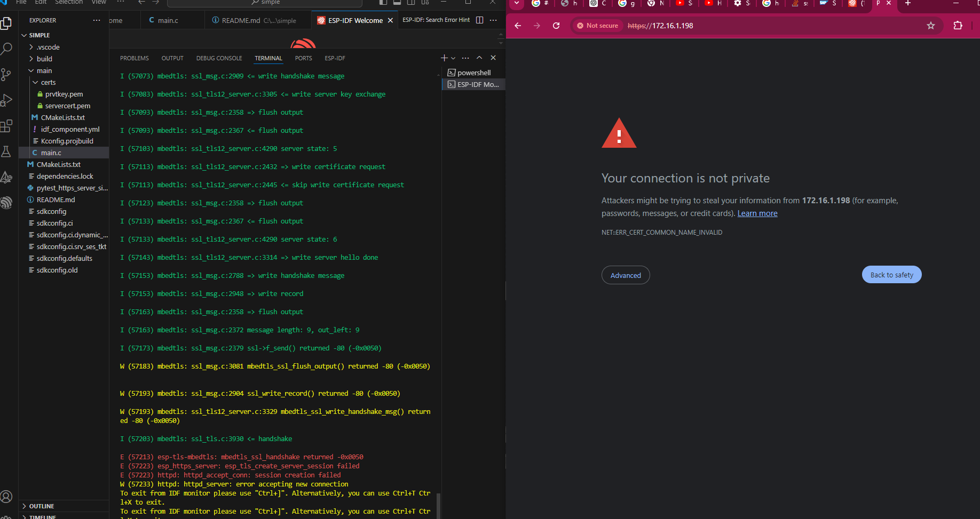Click the Not secure site info chip

tap(597, 26)
